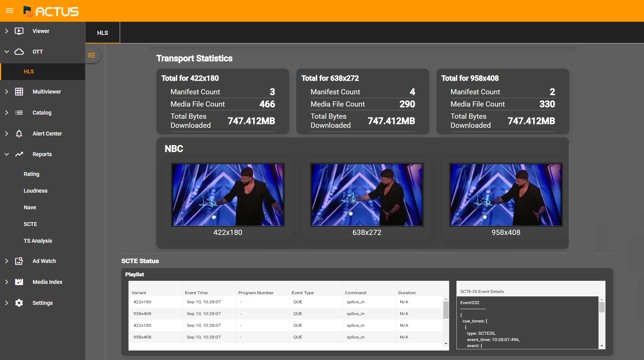Screen dimensions: 644x360
Task: Open the Alert Center bell icon
Action: (x=19, y=133)
